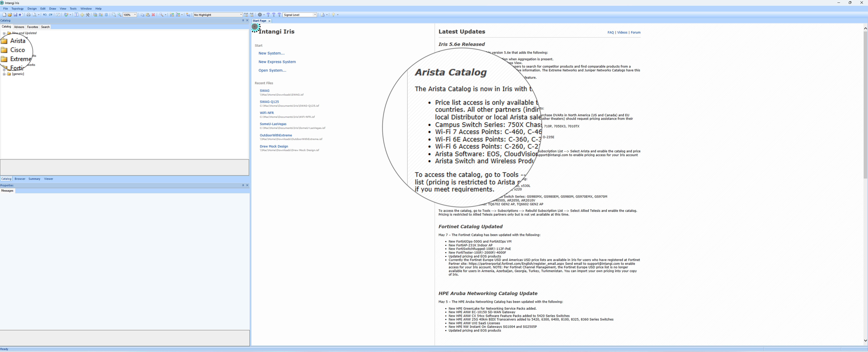Image resolution: width=868 pixels, height=352 pixels.
Task: Switch to the Browser tab
Action: pos(20,179)
